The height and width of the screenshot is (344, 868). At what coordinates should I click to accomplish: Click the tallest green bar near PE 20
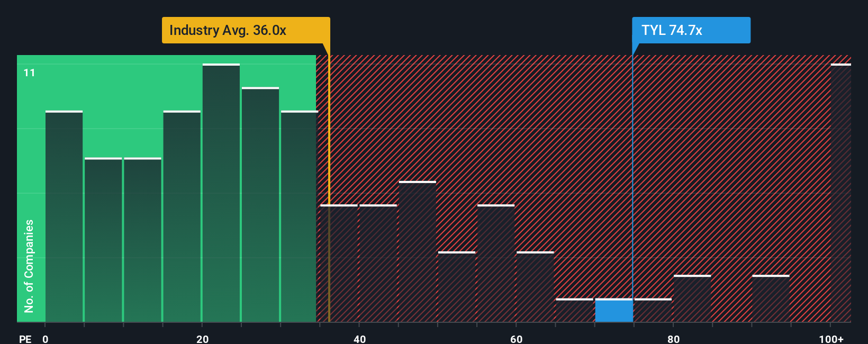click(221, 193)
